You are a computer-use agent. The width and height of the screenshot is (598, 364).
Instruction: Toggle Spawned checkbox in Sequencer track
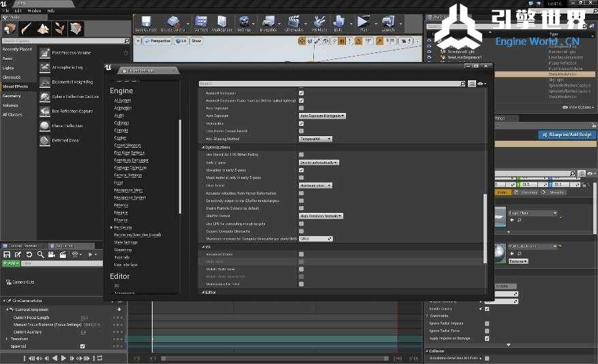[x=83, y=346]
